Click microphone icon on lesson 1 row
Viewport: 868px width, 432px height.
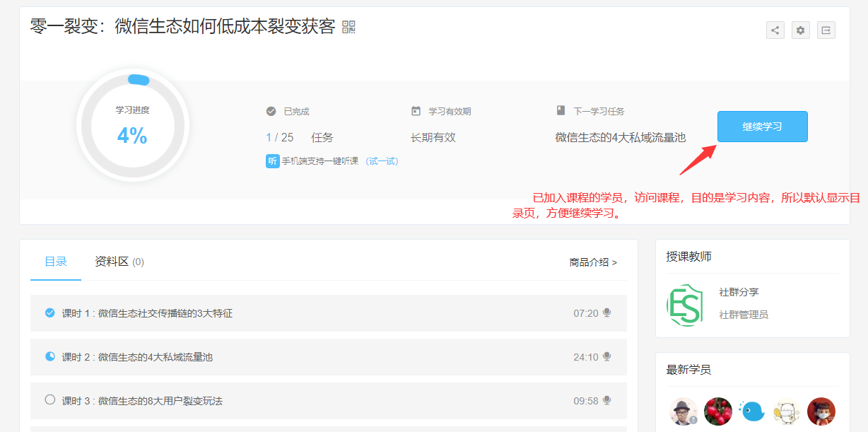coord(606,313)
